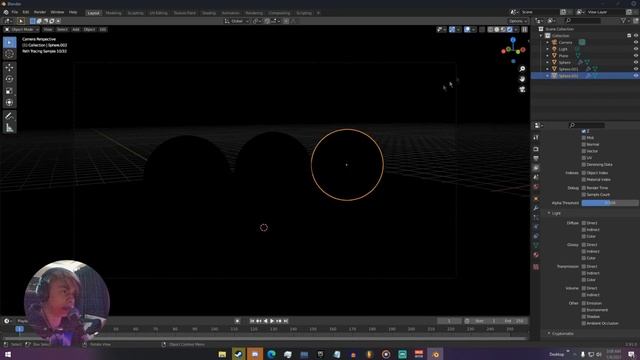640x360 pixels.
Task: Hide Plane using its eye icon
Action: point(636,56)
